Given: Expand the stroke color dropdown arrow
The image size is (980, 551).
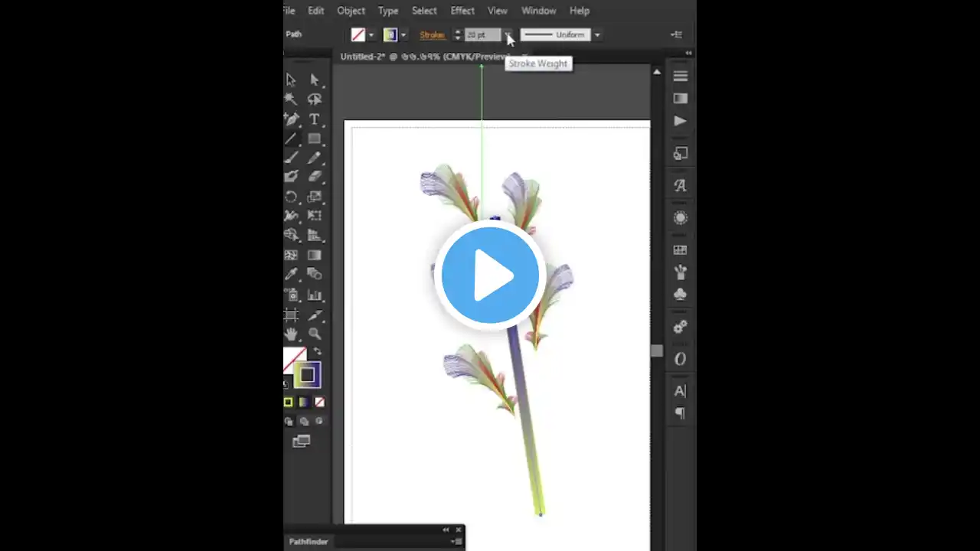Looking at the screenshot, I should point(403,34).
